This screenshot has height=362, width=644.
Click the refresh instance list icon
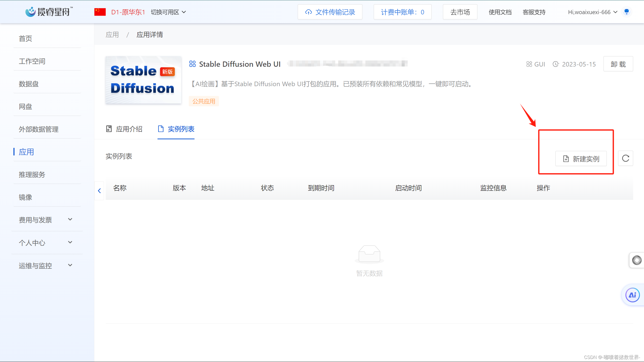coord(625,158)
